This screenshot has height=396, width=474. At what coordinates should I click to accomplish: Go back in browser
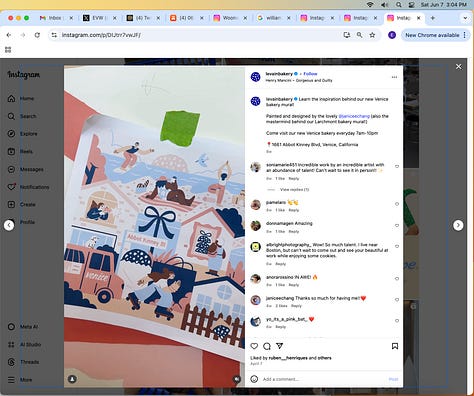pyautogui.click(x=9, y=35)
